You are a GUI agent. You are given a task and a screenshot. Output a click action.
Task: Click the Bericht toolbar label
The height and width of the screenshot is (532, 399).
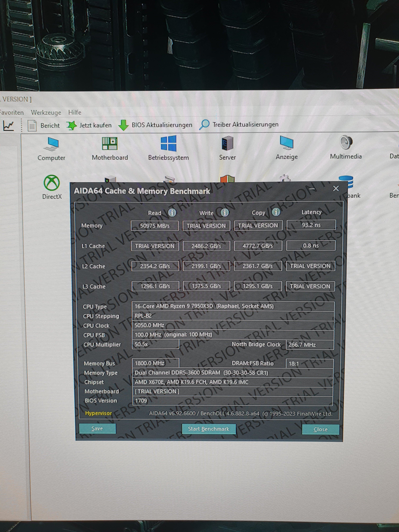(x=50, y=125)
